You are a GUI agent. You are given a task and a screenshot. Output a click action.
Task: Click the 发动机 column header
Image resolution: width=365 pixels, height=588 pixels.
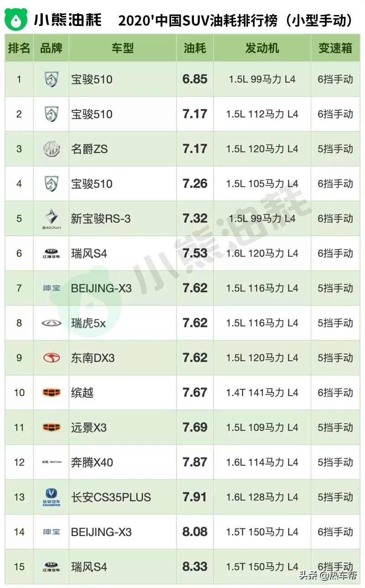click(262, 48)
